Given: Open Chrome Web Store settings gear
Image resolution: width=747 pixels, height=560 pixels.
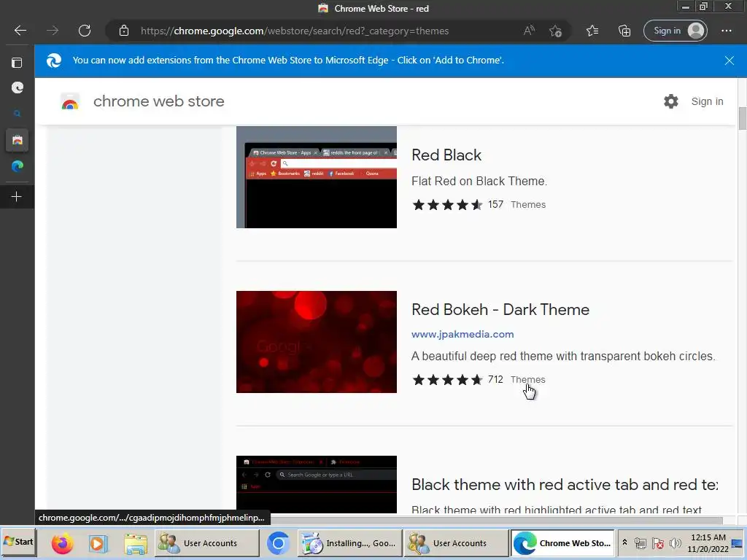Looking at the screenshot, I should click(671, 101).
